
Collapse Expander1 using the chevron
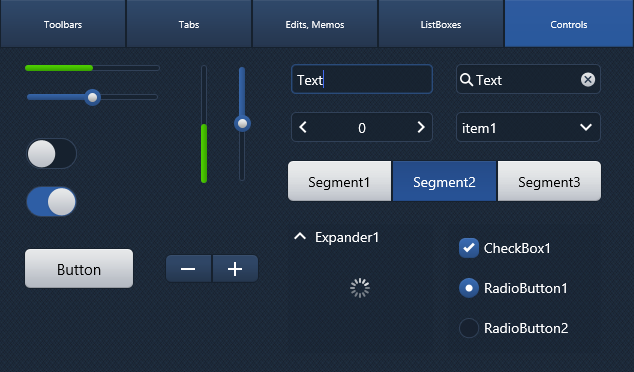click(300, 237)
